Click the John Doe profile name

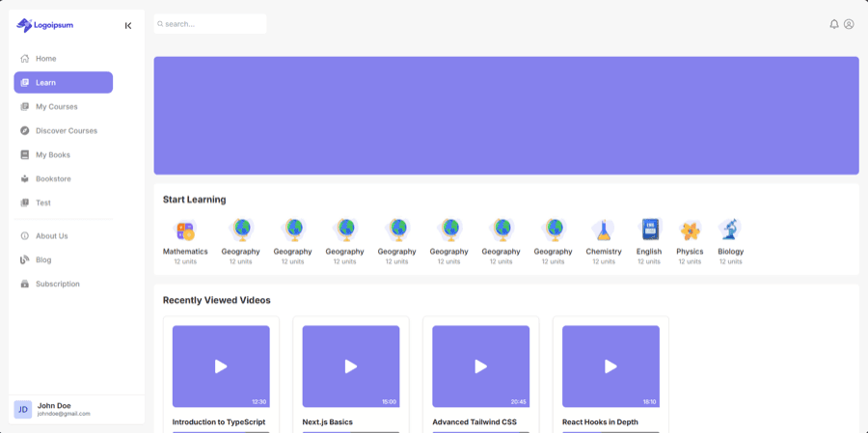coord(54,406)
